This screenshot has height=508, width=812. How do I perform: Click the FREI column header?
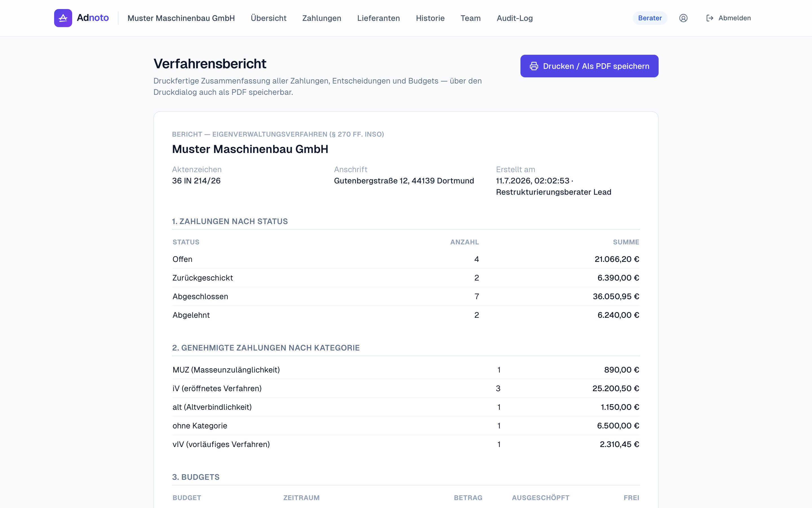631,498
